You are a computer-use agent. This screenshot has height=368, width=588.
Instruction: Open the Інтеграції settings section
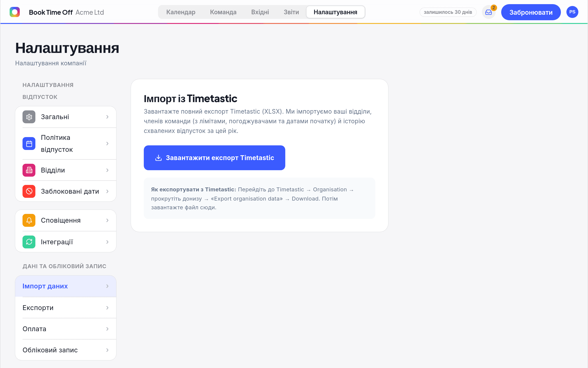pyautogui.click(x=66, y=242)
